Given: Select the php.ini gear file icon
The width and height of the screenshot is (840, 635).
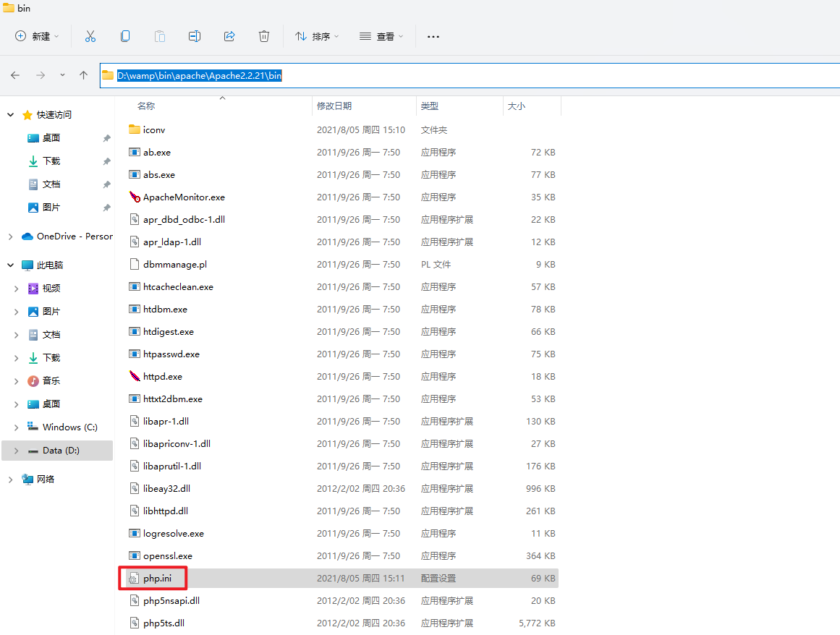Looking at the screenshot, I should tap(133, 579).
